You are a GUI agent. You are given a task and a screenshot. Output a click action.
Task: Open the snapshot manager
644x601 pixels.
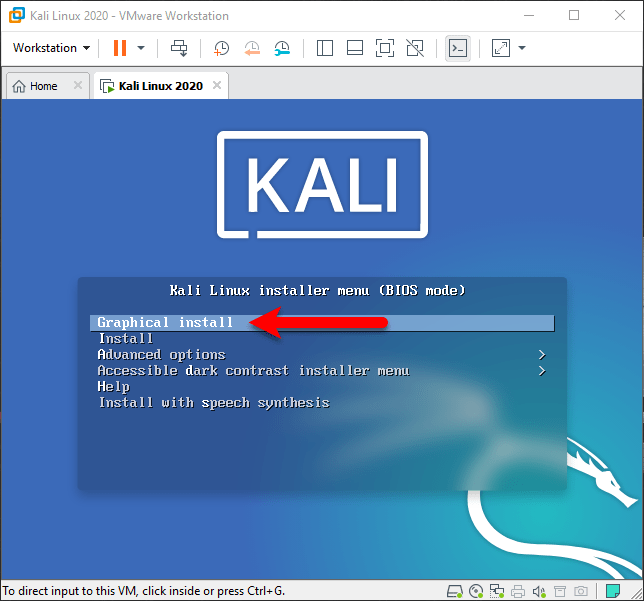click(x=282, y=48)
